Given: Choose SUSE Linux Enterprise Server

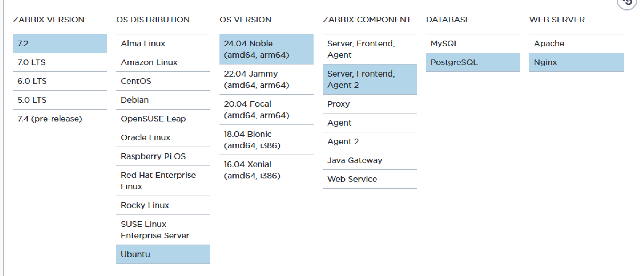Looking at the screenshot, I should (x=163, y=230).
